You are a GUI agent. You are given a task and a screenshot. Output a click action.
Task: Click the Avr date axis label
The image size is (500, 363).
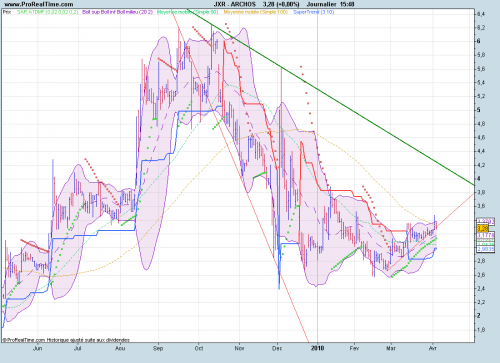[433, 348]
